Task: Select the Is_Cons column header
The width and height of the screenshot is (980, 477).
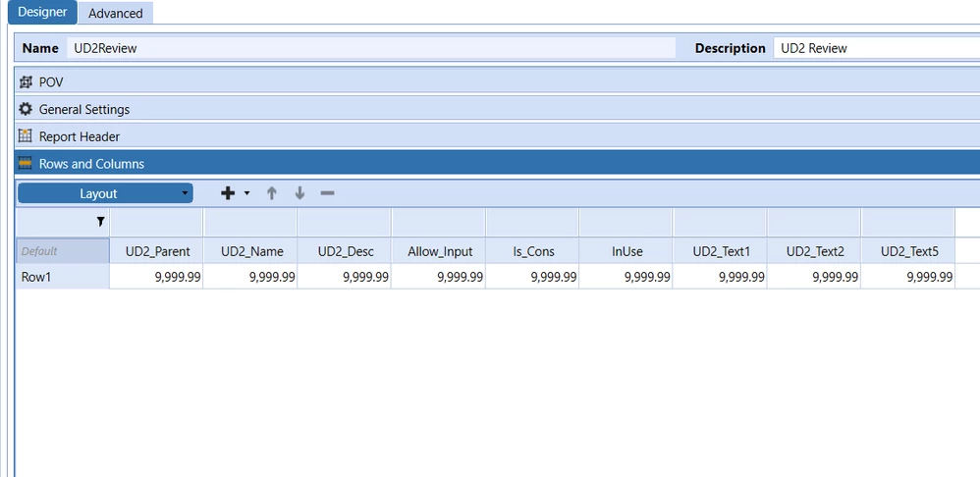Action: [x=532, y=251]
